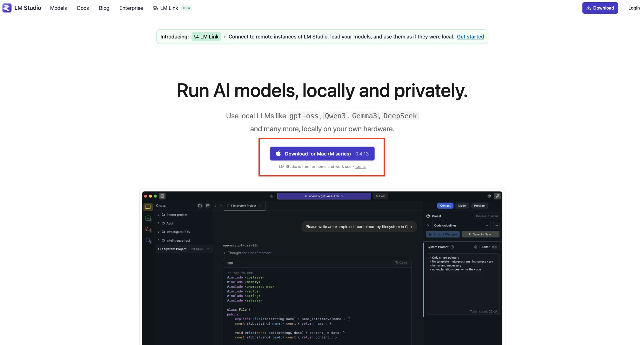The width and height of the screenshot is (644, 345).
Task: Click the wrench settings icon in app toolbar
Action: coord(498,196)
